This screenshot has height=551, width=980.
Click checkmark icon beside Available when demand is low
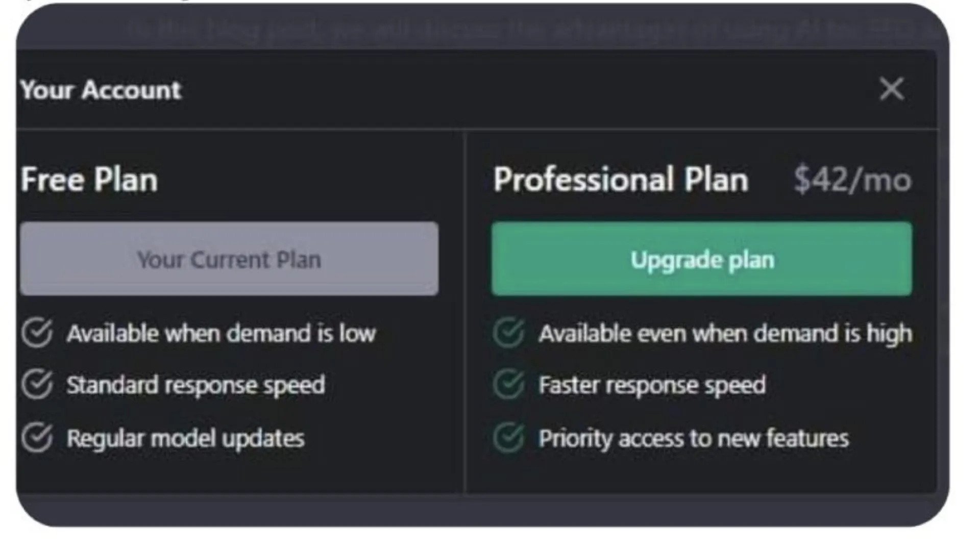tap(37, 333)
